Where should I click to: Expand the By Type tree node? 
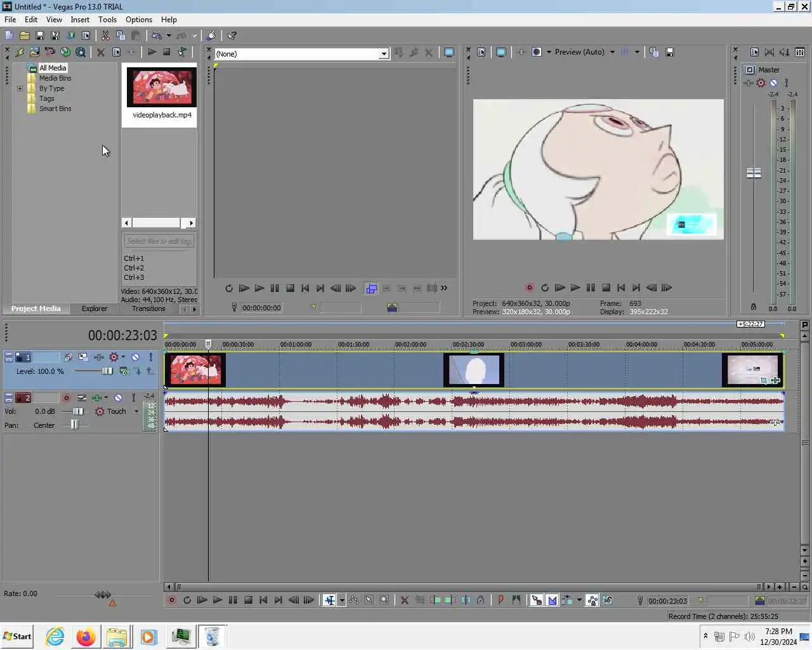20,88
